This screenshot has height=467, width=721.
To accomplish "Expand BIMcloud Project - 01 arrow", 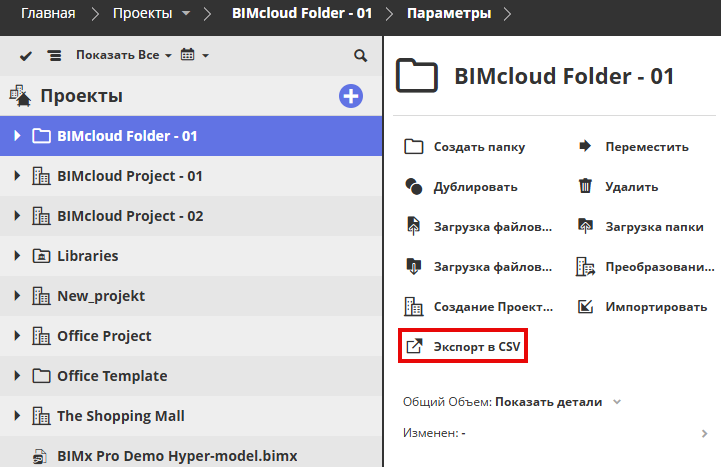I will pyautogui.click(x=17, y=176).
